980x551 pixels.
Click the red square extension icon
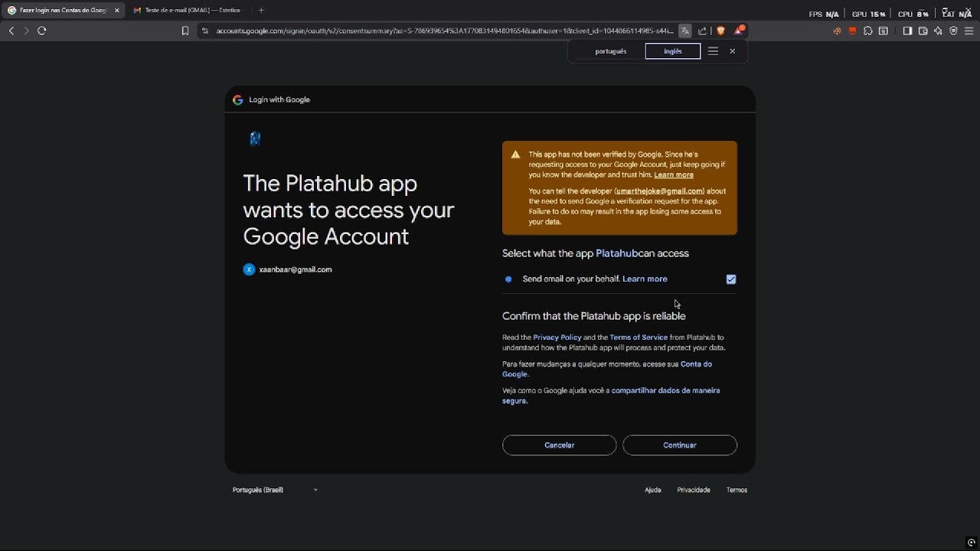point(852,31)
